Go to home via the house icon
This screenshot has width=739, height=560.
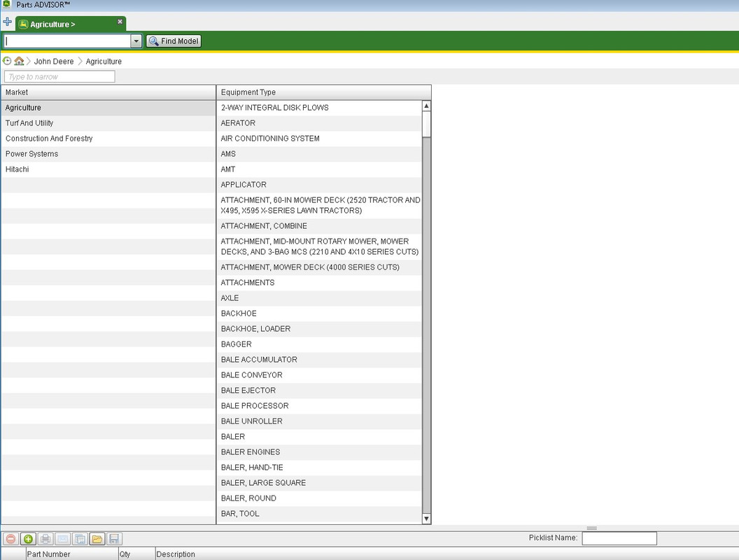click(19, 61)
